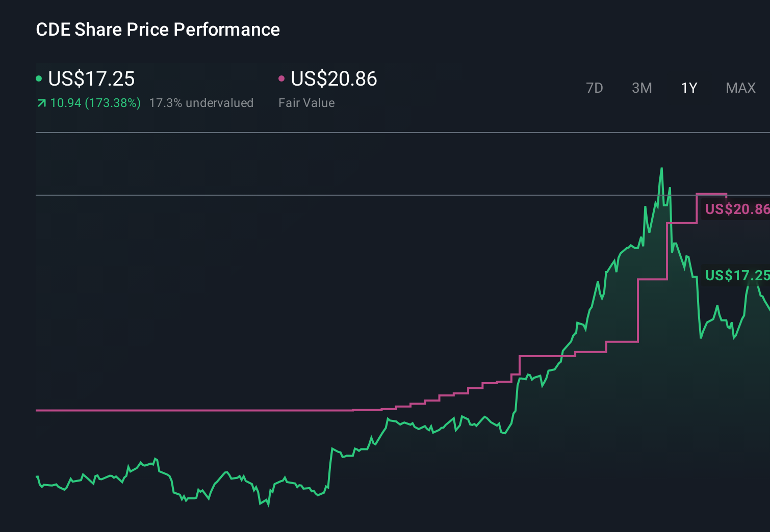Click the peak of the green price line
Viewport: 770px width, 532px height.
click(x=661, y=168)
